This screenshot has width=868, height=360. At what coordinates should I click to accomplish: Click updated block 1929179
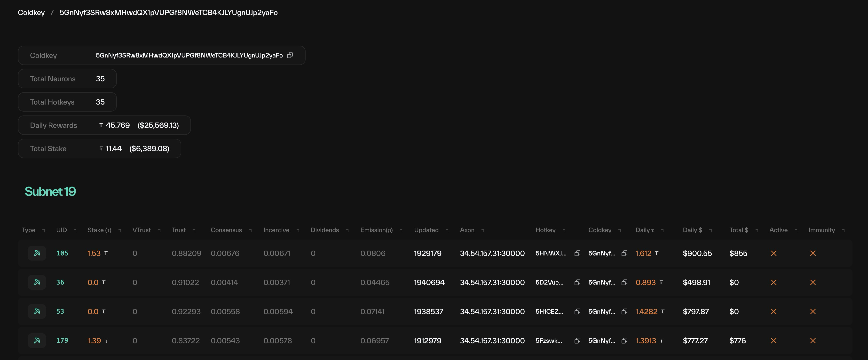(428, 254)
